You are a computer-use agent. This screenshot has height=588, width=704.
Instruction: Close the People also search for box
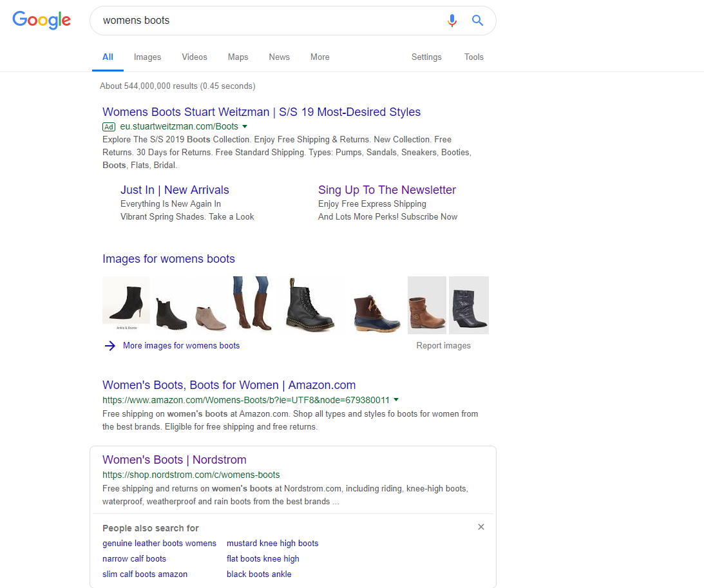[x=481, y=527]
